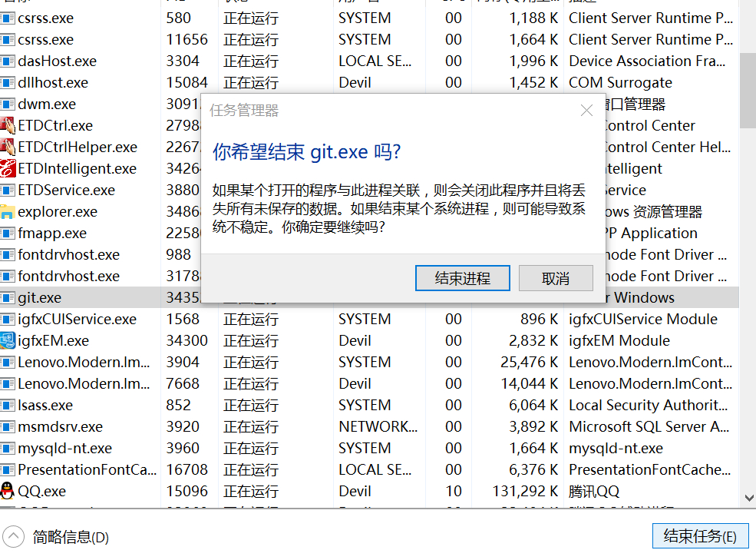
Task: Click the ETDIntelligent.exe red icon
Action: pos(8,168)
